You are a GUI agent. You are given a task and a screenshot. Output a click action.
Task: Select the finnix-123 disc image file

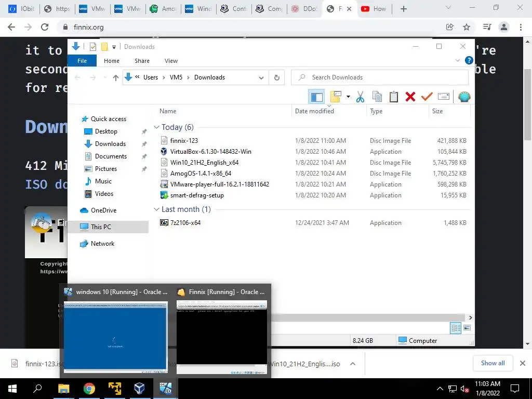(184, 140)
